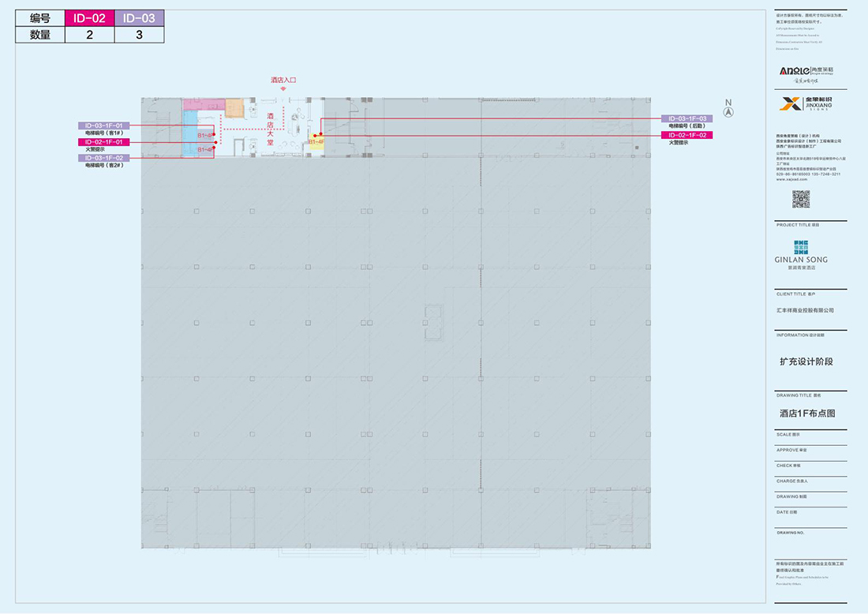Click the QR code in the title block

(x=801, y=199)
